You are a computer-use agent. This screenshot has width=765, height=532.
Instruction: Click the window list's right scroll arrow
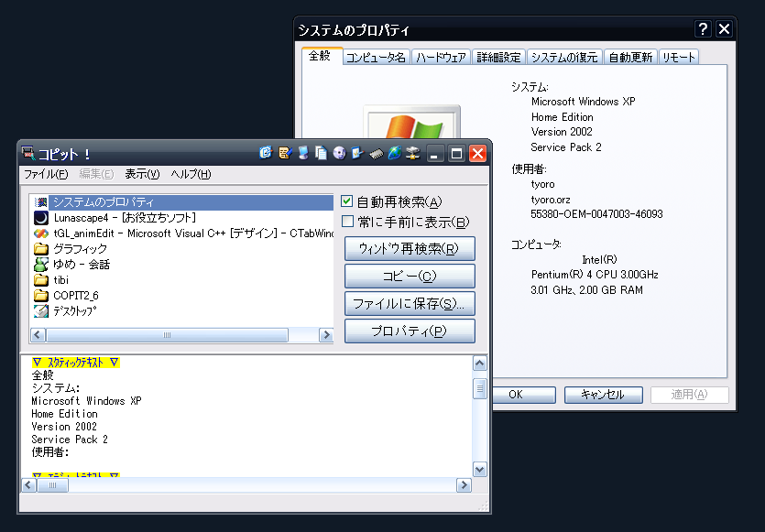click(x=325, y=336)
